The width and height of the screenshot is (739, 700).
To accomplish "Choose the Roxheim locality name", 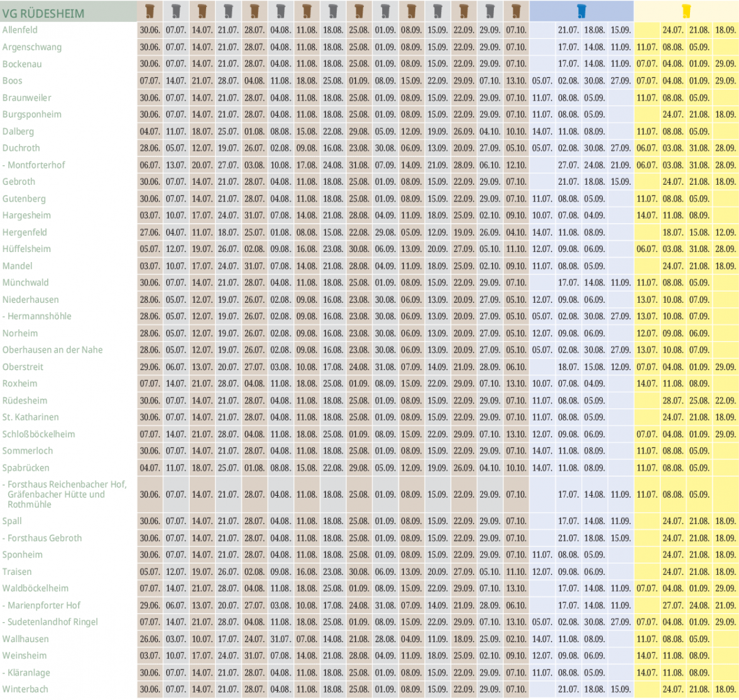I will click(20, 384).
